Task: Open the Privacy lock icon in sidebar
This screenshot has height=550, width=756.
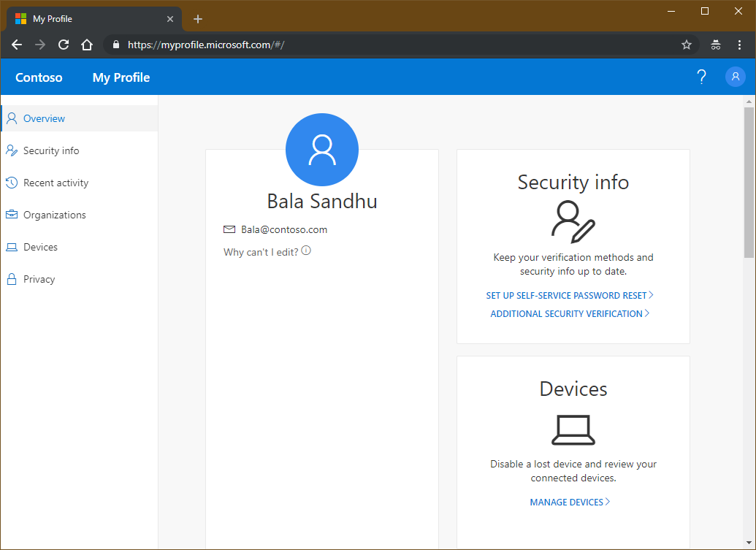Action: [10, 279]
